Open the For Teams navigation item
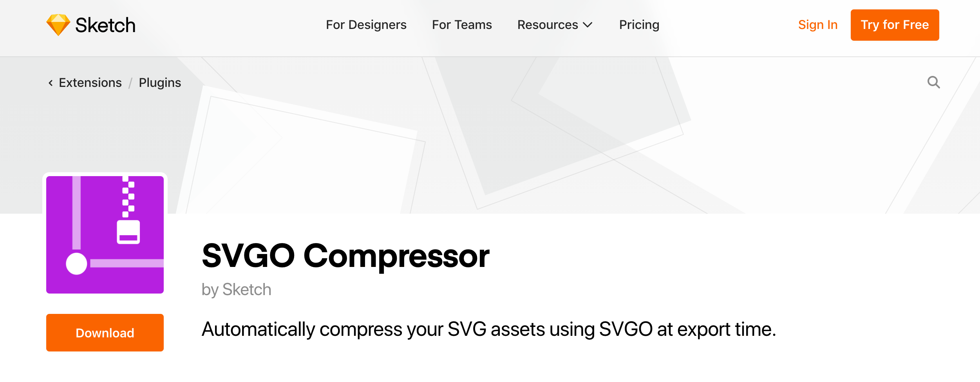 [462, 25]
